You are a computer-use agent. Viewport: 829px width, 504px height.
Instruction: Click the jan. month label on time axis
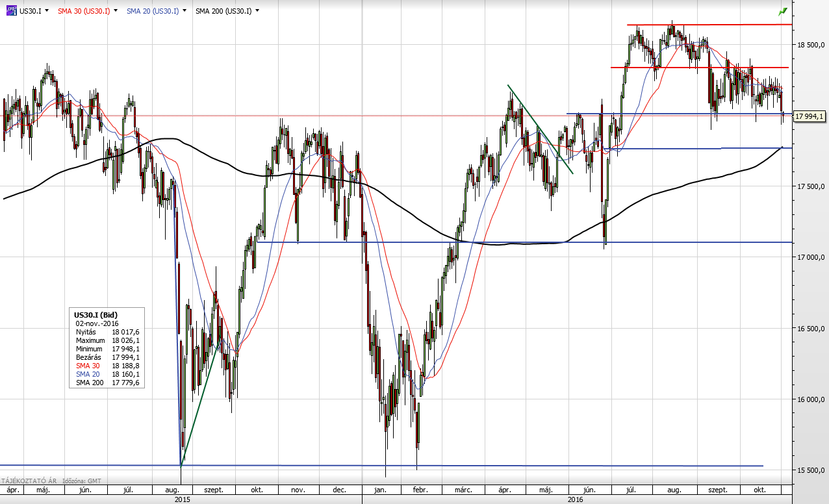[381, 489]
